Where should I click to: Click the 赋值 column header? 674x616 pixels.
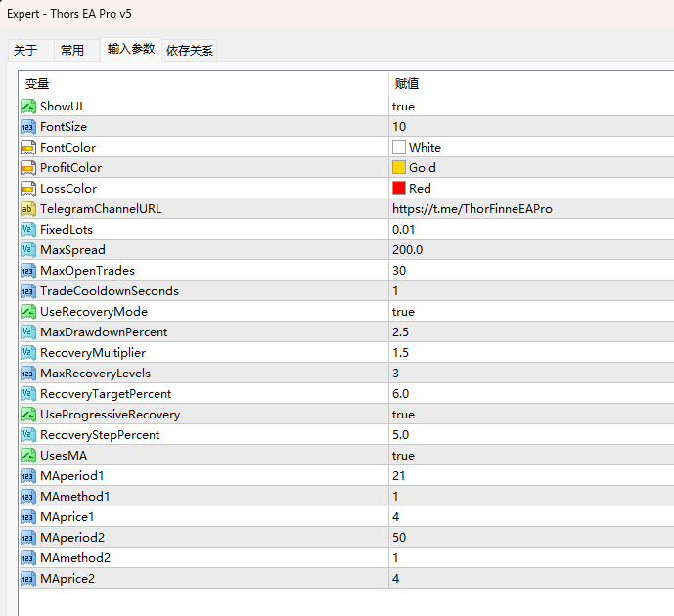[531, 83]
